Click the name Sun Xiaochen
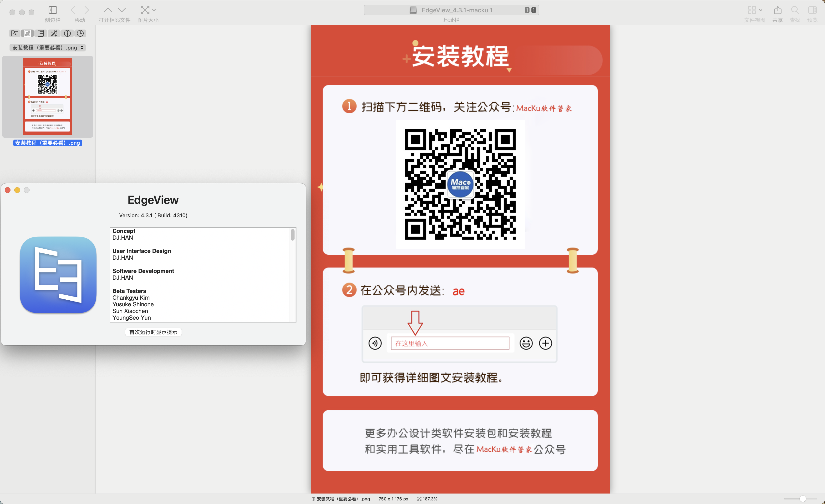 130,311
